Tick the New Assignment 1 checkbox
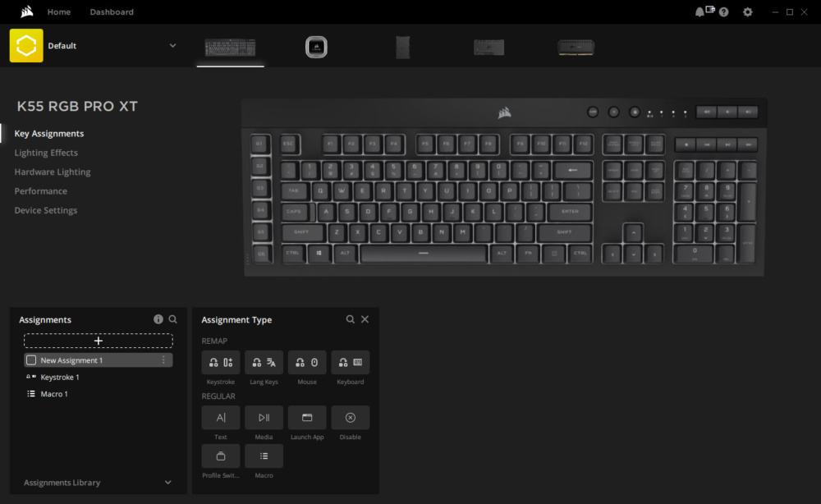 [x=31, y=360]
